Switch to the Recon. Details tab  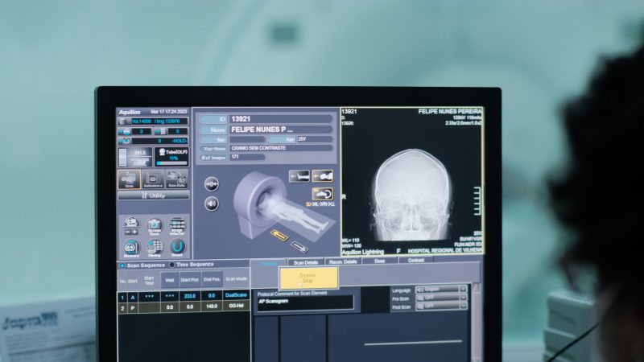click(x=343, y=261)
